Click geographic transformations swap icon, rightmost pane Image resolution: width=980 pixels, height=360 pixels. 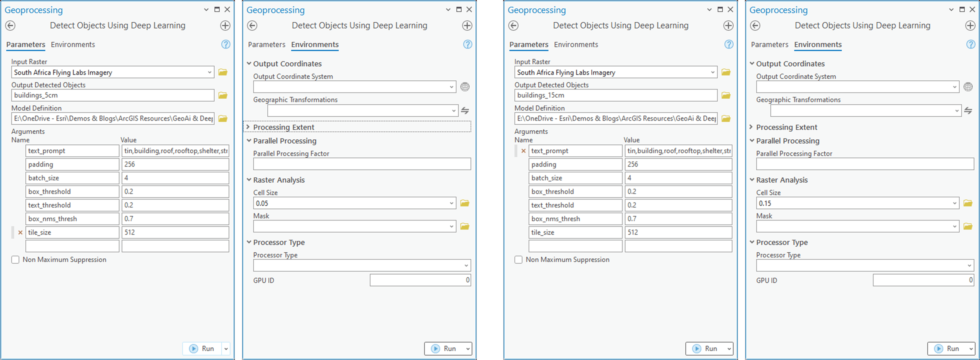[x=968, y=111]
